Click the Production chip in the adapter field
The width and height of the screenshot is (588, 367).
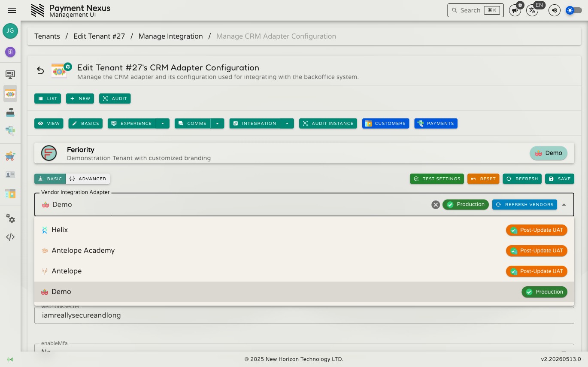click(x=466, y=205)
